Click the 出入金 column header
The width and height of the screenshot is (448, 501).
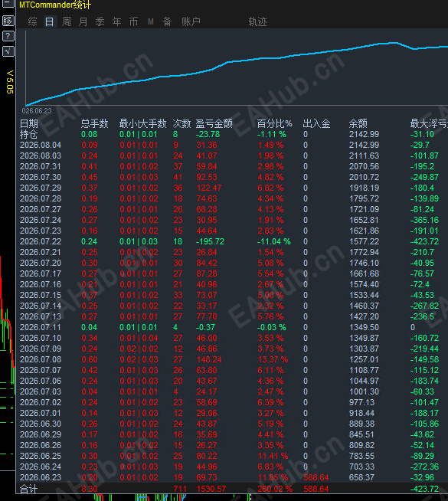pos(316,123)
